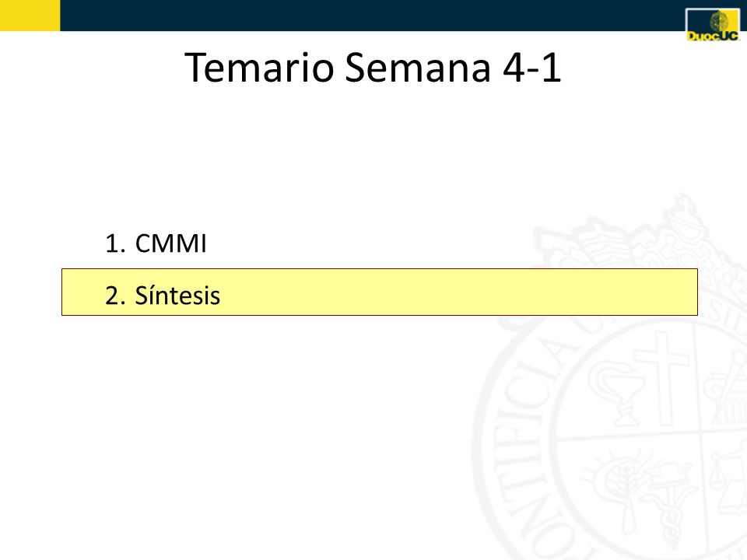Select the slide title Temario Semana 4-1
747x560 pixels.
click(x=373, y=67)
